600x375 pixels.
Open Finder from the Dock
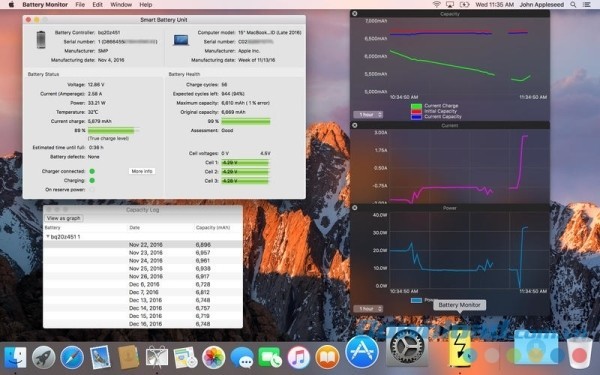(x=15, y=357)
